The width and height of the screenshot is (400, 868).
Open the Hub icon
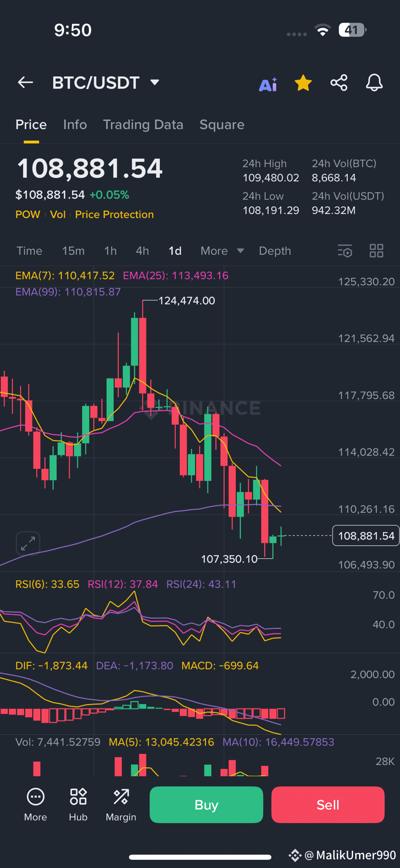[78, 804]
